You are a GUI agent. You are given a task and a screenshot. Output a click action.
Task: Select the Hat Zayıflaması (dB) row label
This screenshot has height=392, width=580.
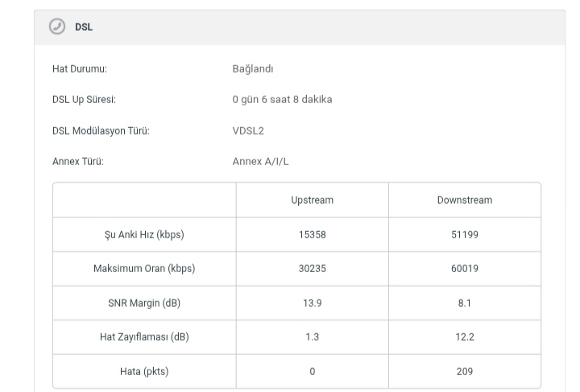pos(144,337)
